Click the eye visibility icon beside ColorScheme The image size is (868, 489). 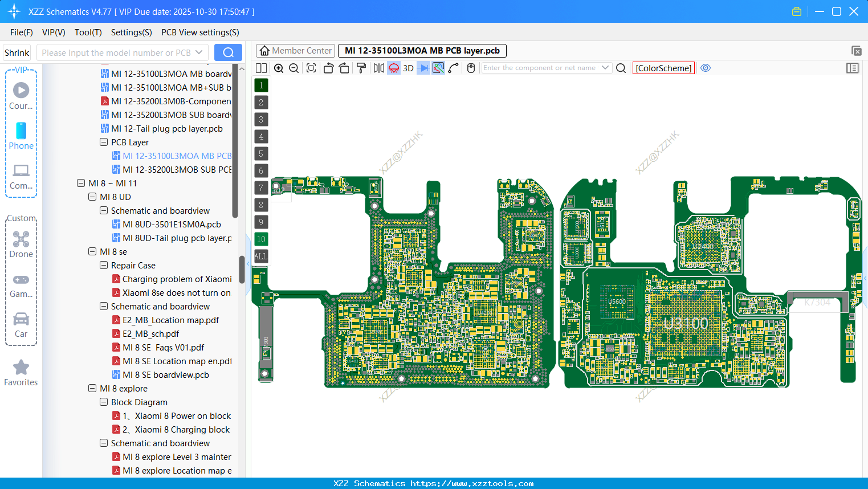point(706,68)
